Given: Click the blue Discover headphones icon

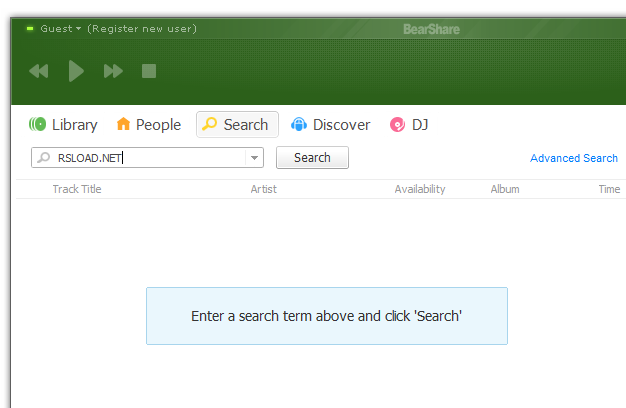Looking at the screenshot, I should pos(299,124).
